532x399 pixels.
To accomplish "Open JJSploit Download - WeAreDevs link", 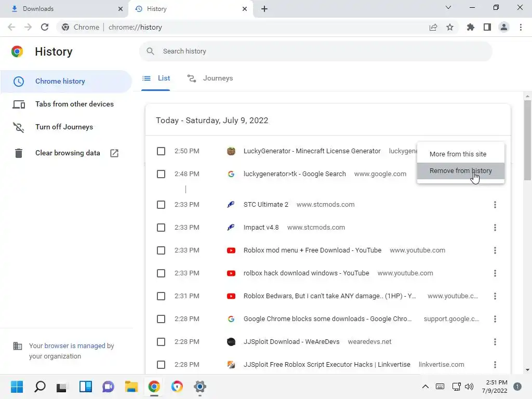I will click(x=291, y=342).
